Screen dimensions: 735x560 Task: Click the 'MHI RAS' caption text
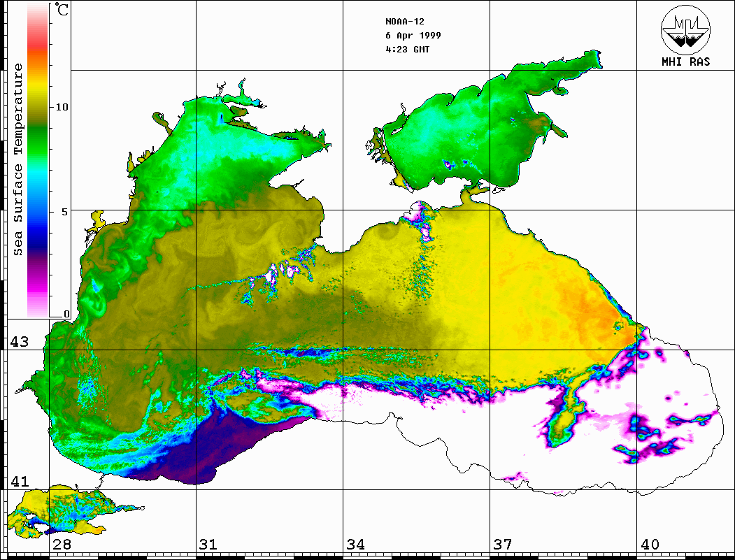[686, 62]
